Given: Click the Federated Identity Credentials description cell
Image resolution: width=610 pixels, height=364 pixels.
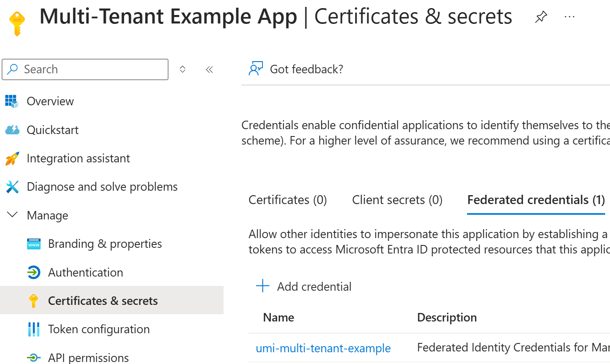Looking at the screenshot, I should [513, 347].
